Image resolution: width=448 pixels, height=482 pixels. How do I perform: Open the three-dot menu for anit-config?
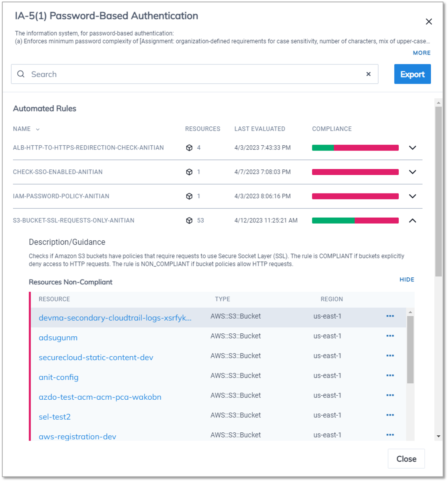pyautogui.click(x=390, y=376)
